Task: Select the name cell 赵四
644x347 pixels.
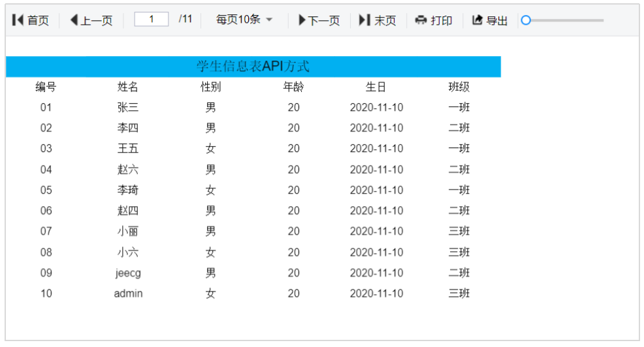Action: [128, 211]
